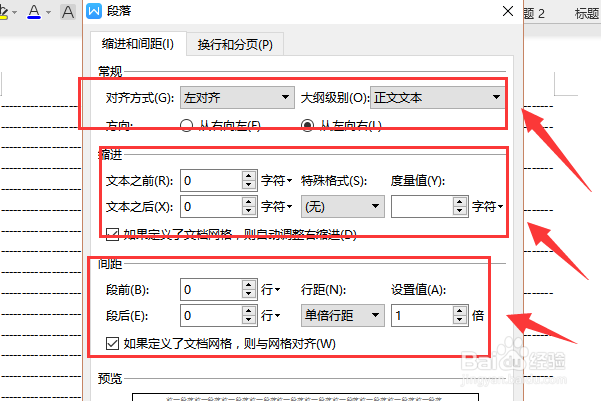
Task: Toggle 与网格对齐(W) checkbox
Action: (x=112, y=343)
